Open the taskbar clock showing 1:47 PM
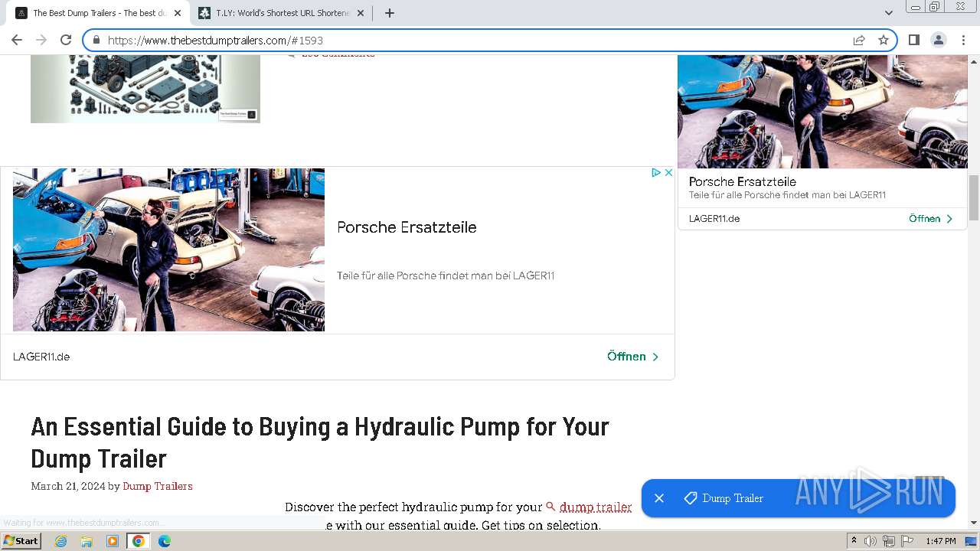Image resolution: width=980 pixels, height=551 pixels. pos(941,541)
